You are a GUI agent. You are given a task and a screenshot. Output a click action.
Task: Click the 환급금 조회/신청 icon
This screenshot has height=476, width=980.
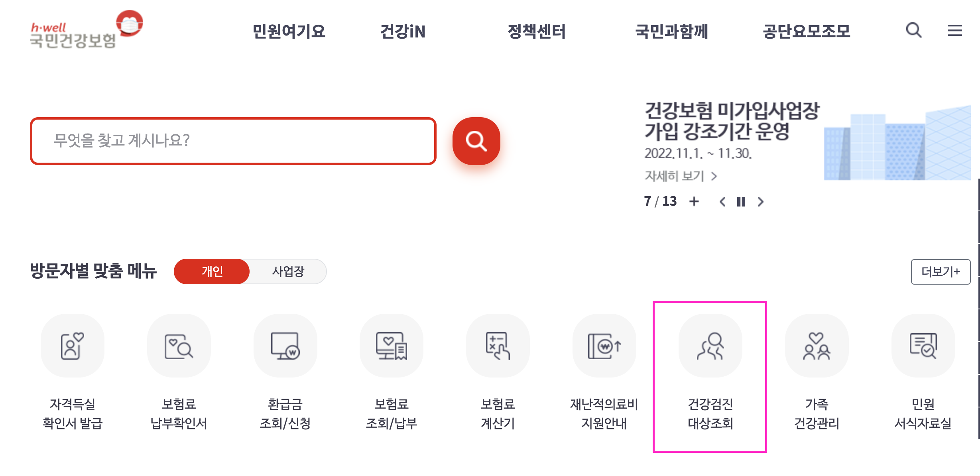[x=285, y=346]
